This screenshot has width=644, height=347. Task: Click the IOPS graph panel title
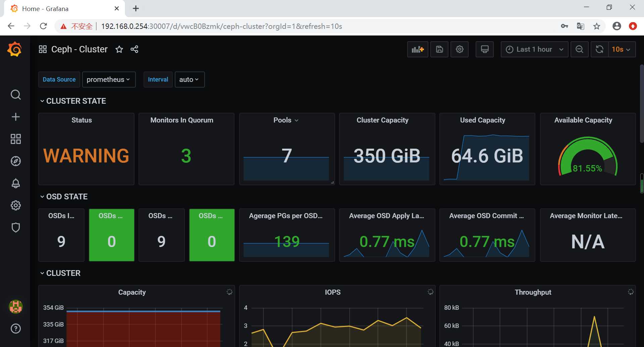(x=332, y=292)
